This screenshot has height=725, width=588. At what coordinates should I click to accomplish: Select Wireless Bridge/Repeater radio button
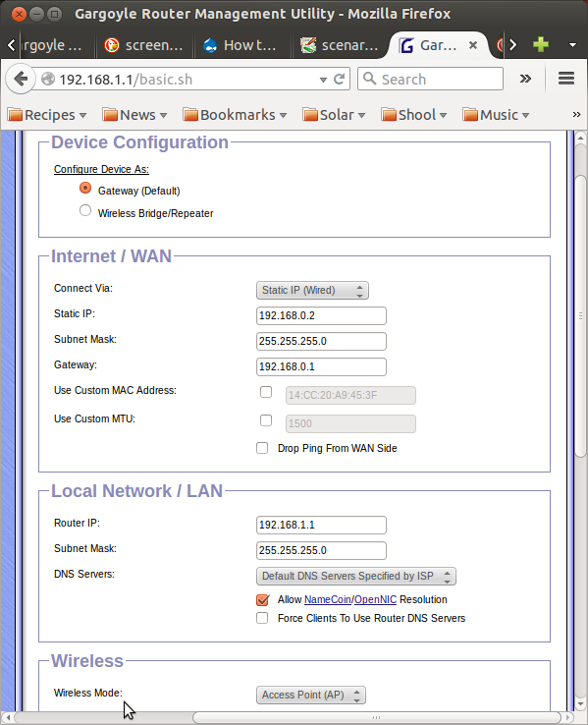coord(85,211)
